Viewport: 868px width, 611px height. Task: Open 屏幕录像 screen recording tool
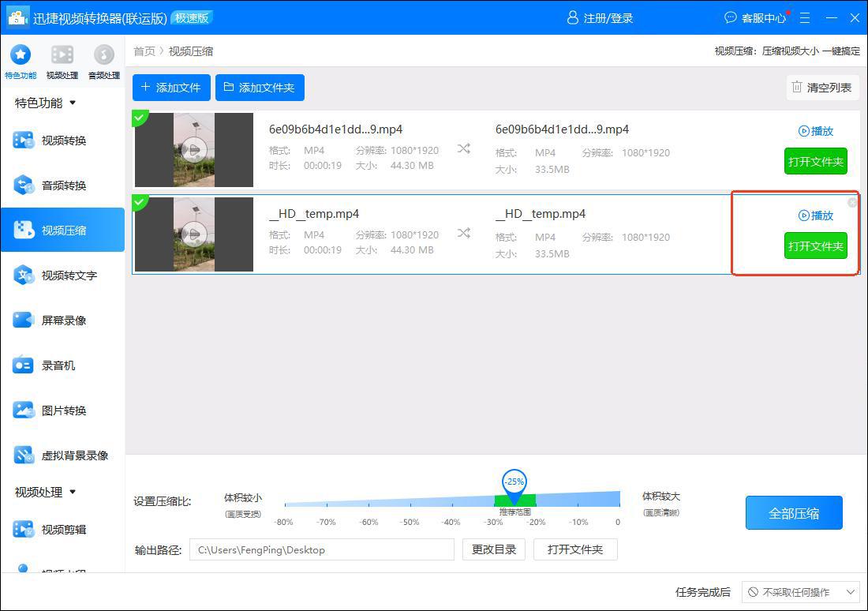(x=63, y=320)
